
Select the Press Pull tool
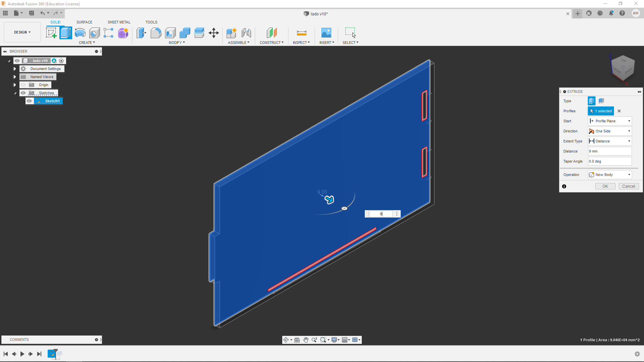tap(141, 33)
